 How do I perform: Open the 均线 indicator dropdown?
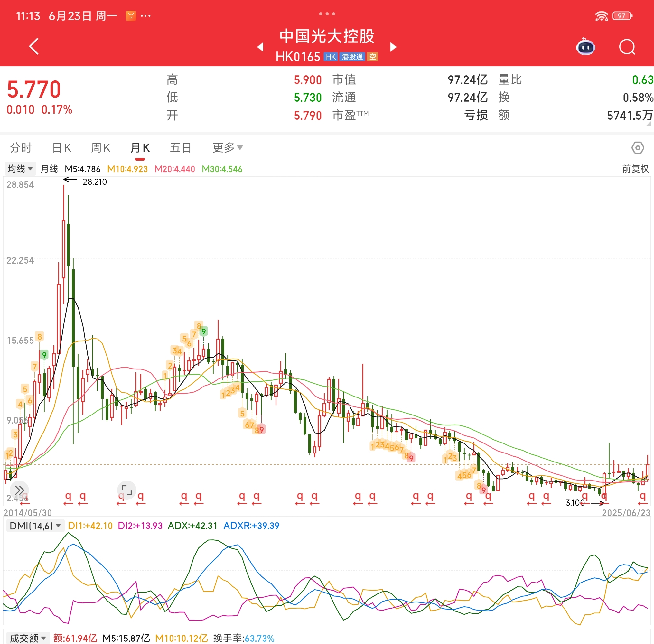point(20,168)
